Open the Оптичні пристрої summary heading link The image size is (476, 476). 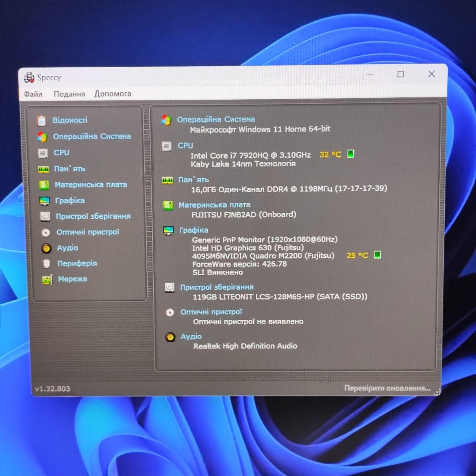click(x=211, y=312)
